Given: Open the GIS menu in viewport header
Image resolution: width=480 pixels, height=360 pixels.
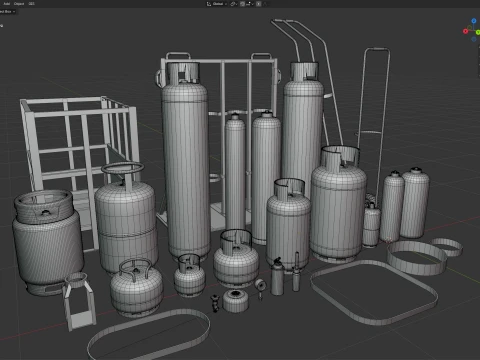Looking at the screenshot, I should click(31, 4).
